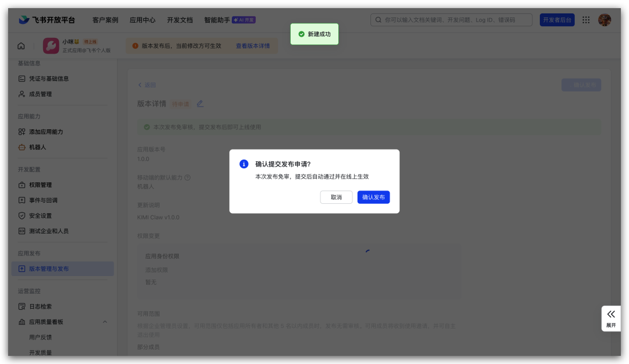629x364 pixels.
Task: Open 查看版本详情 link in banner
Action: click(253, 46)
